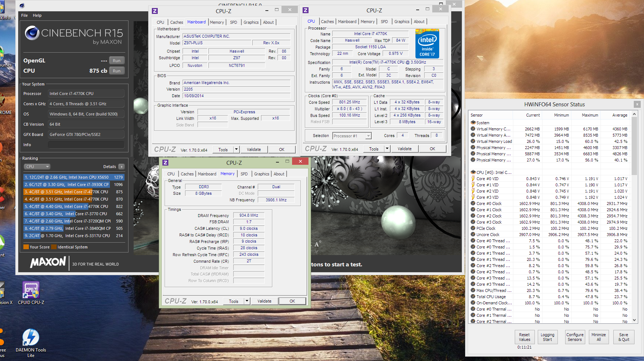Click Validate in CPU tab CPU-Z window
The image size is (644, 361).
405,149
